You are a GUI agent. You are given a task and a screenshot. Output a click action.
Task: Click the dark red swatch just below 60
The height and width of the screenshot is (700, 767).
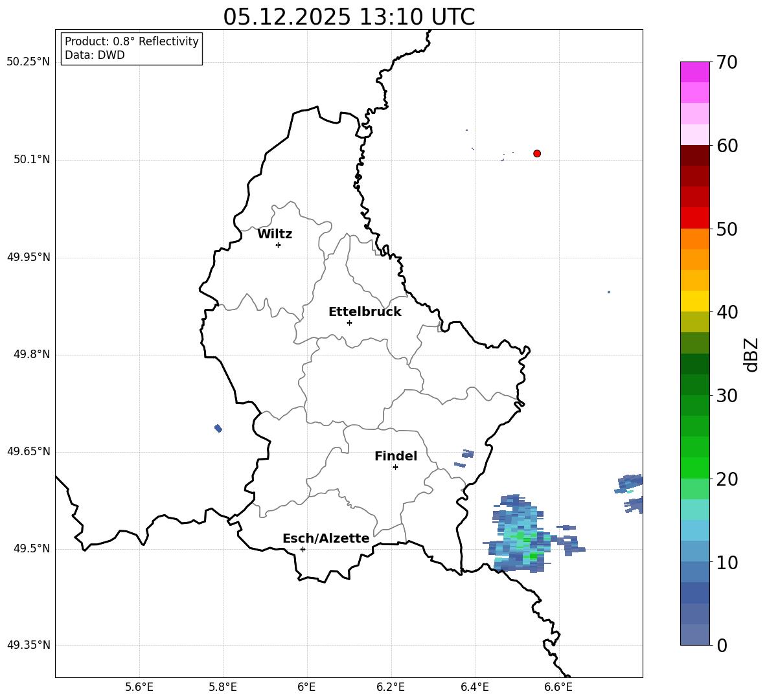coord(694,155)
